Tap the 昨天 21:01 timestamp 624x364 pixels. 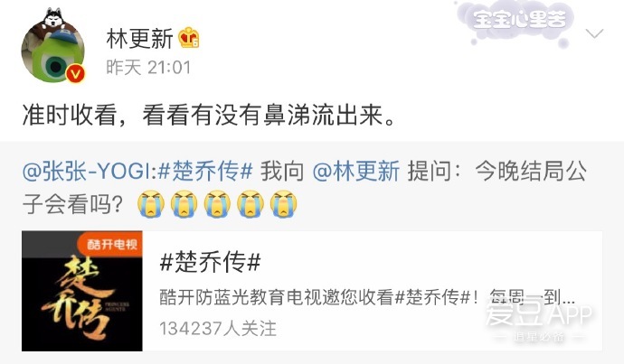coord(148,67)
